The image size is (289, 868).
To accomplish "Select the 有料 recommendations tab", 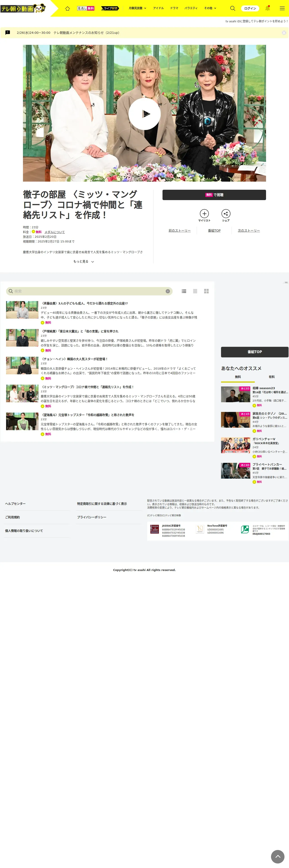I will tap(271, 377).
